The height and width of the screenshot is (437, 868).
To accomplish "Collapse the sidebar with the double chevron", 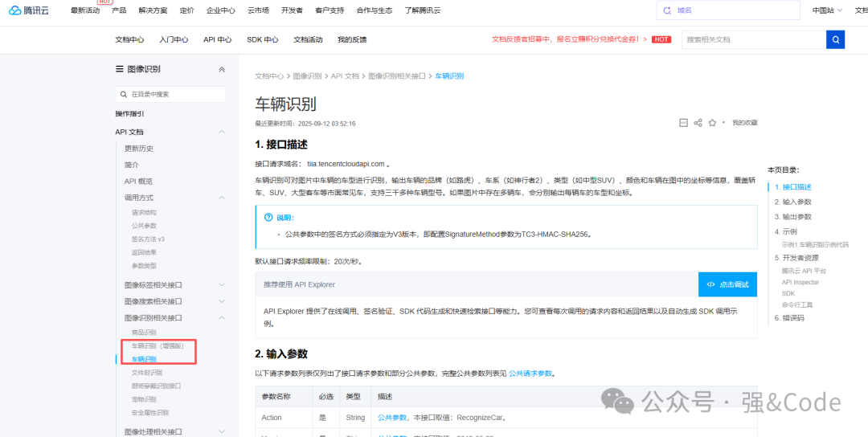I will 222,70.
